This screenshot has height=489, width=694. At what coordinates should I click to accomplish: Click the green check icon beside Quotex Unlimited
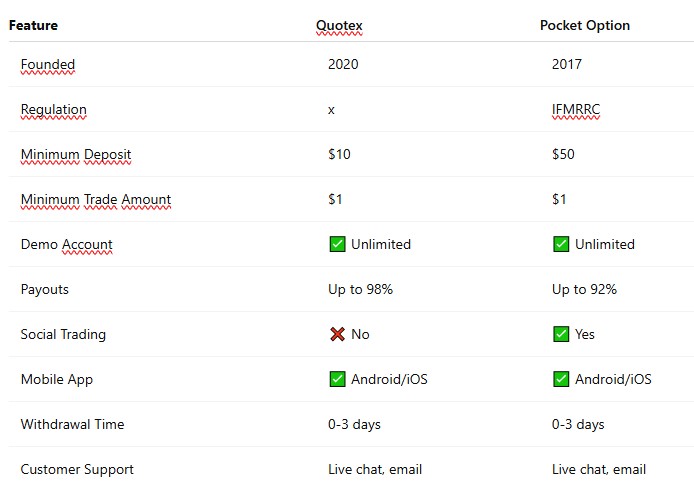(337, 244)
